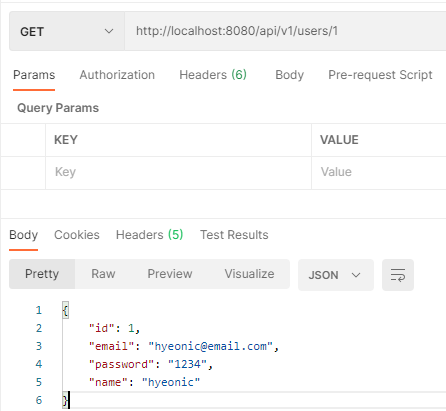The height and width of the screenshot is (411, 446).
Task: Switch to response Cookies tab
Action: pyautogui.click(x=77, y=235)
